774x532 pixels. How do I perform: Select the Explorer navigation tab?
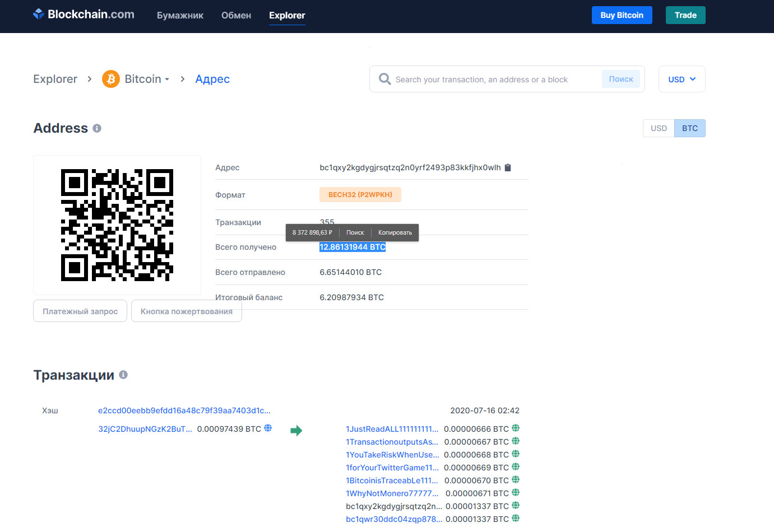coord(287,15)
